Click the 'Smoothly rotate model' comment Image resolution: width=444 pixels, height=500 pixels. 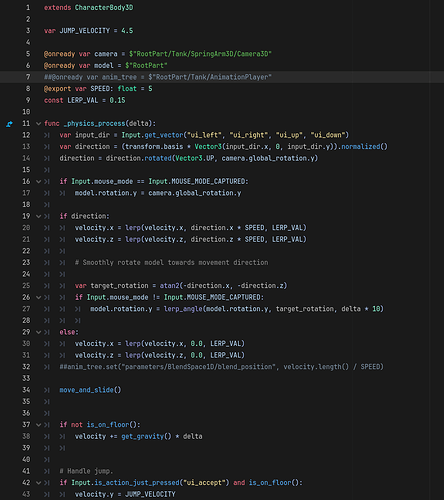[171, 263]
